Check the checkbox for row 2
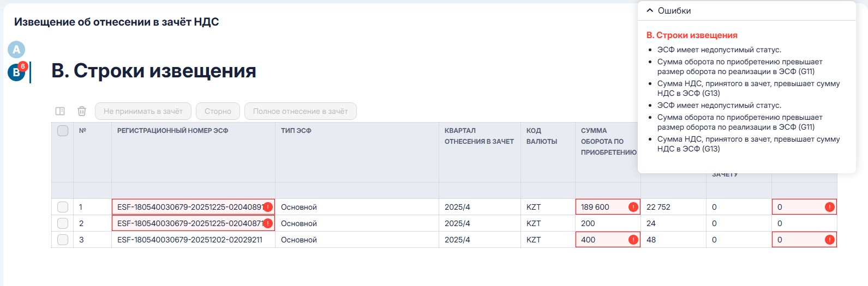 tap(63, 223)
